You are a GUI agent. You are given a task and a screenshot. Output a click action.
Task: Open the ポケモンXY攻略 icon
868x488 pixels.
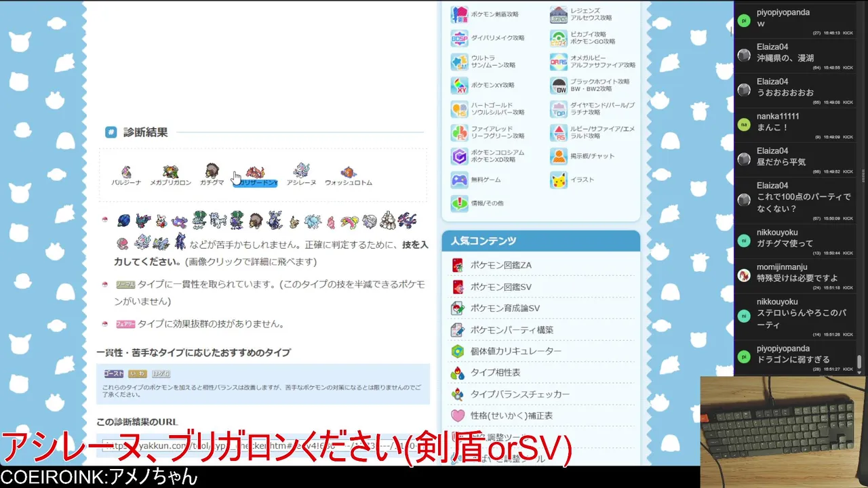(459, 85)
